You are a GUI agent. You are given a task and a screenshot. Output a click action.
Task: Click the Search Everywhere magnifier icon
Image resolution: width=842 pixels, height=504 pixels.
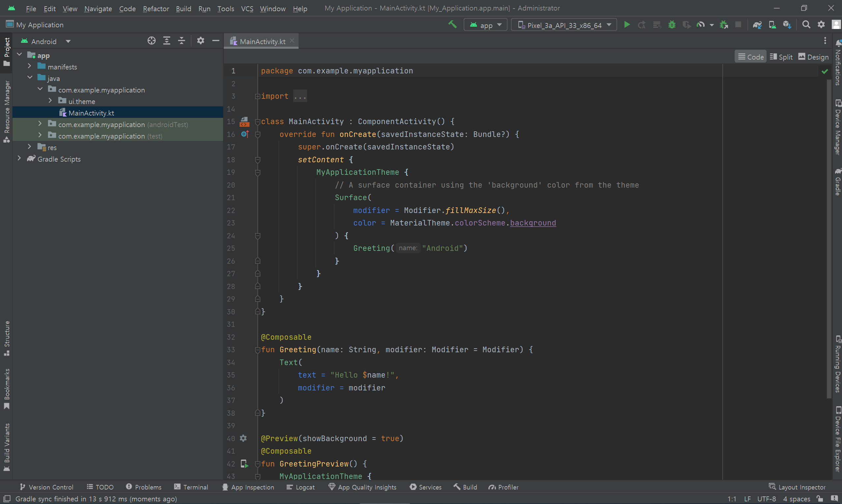point(806,25)
